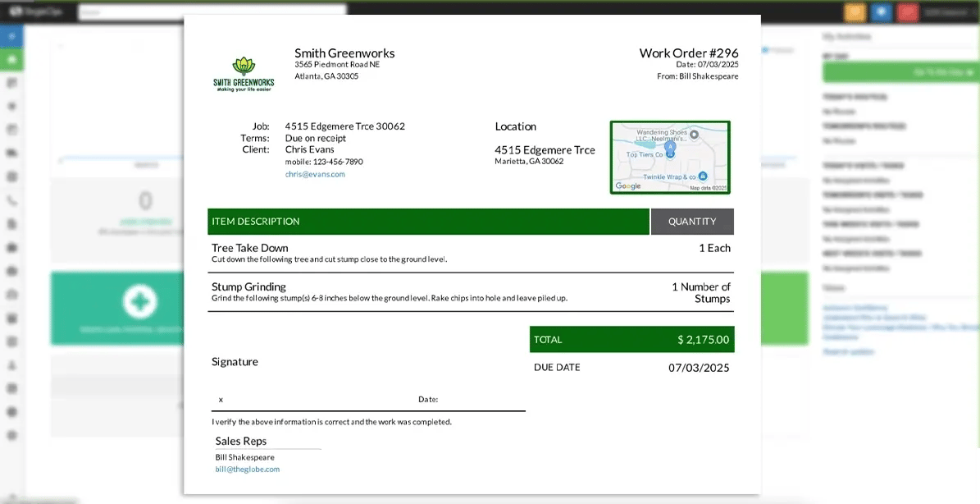Screen dimensions: 980x504
Task: Click the blue hamburger menu icon atop sidebar
Action: click(11, 37)
